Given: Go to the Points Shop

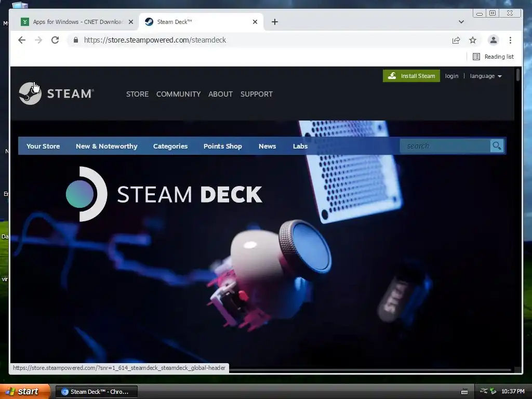Looking at the screenshot, I should click(222, 146).
